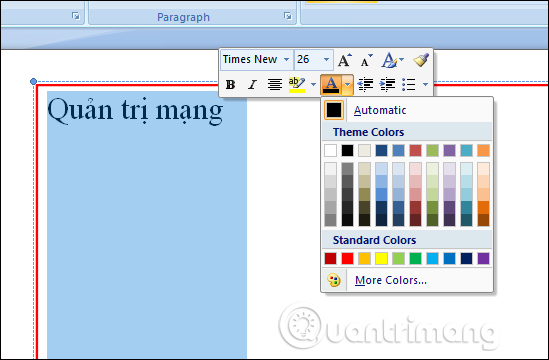Open Font group dialog launcher left of Paragraph

(x=76, y=16)
